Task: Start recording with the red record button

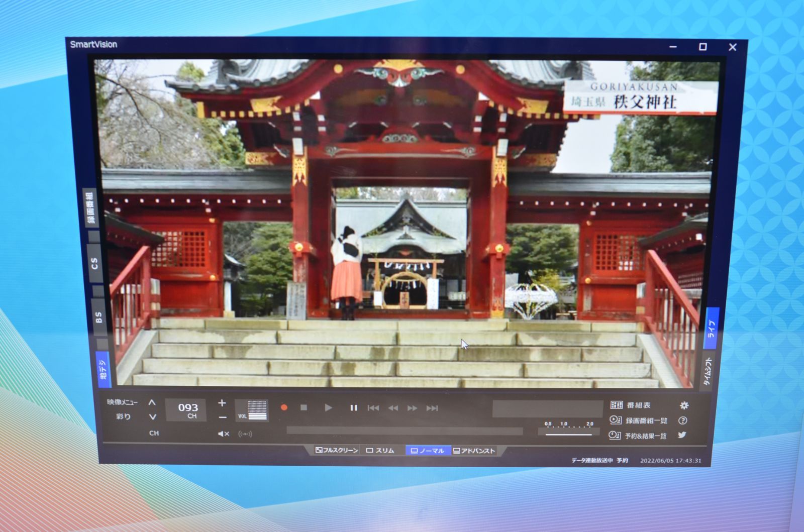Action: 284,407
